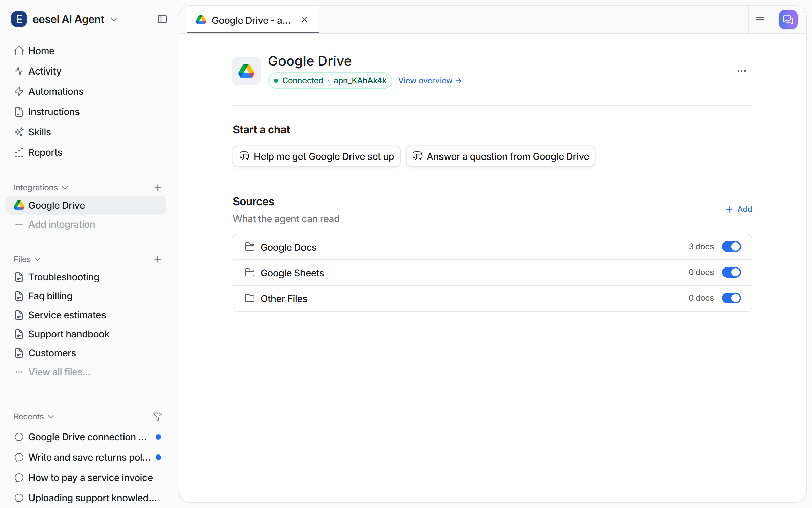Open Activity in sidebar

click(86, 71)
